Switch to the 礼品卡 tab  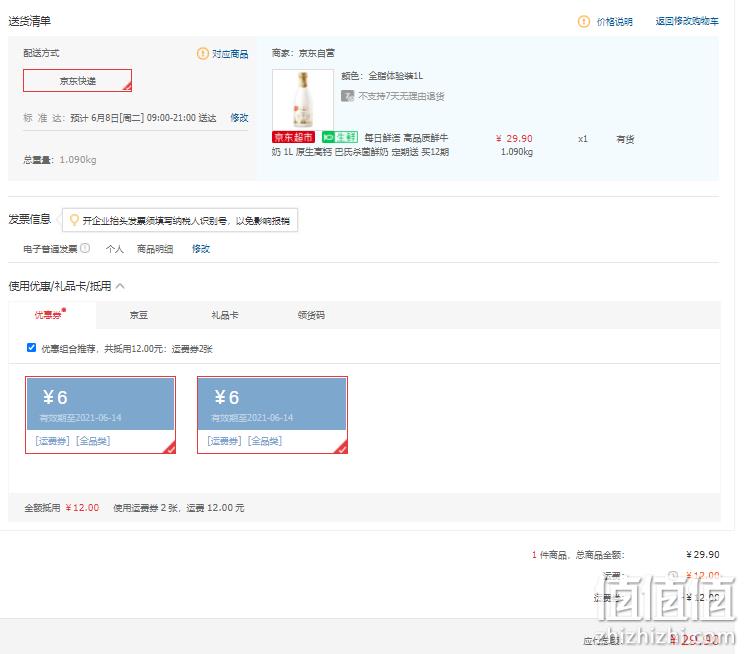click(225, 315)
